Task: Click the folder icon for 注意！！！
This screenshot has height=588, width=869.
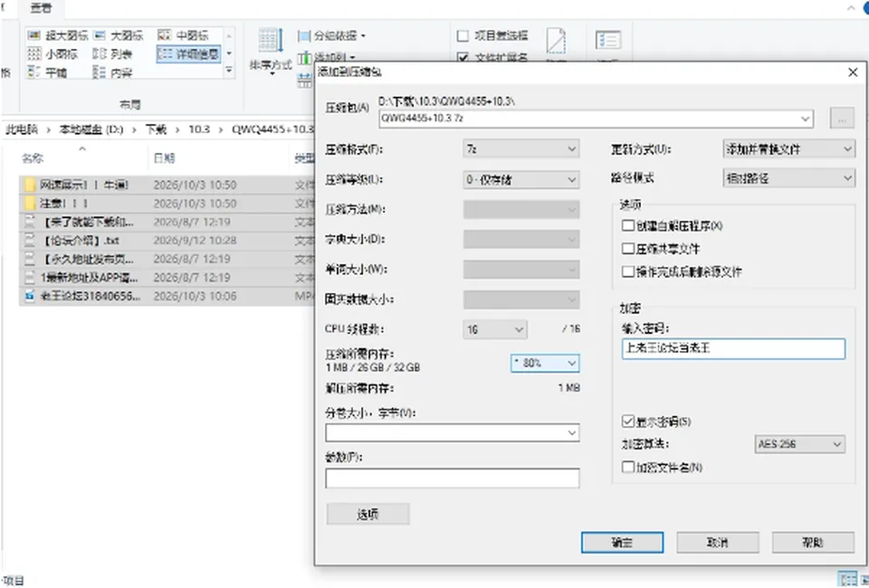Action: [30, 204]
